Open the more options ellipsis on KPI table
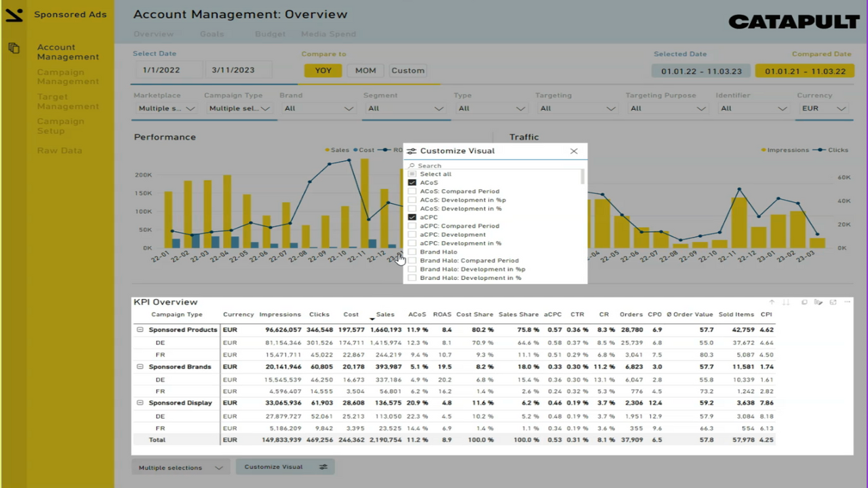Viewport: 868px width, 488px height. click(x=848, y=302)
